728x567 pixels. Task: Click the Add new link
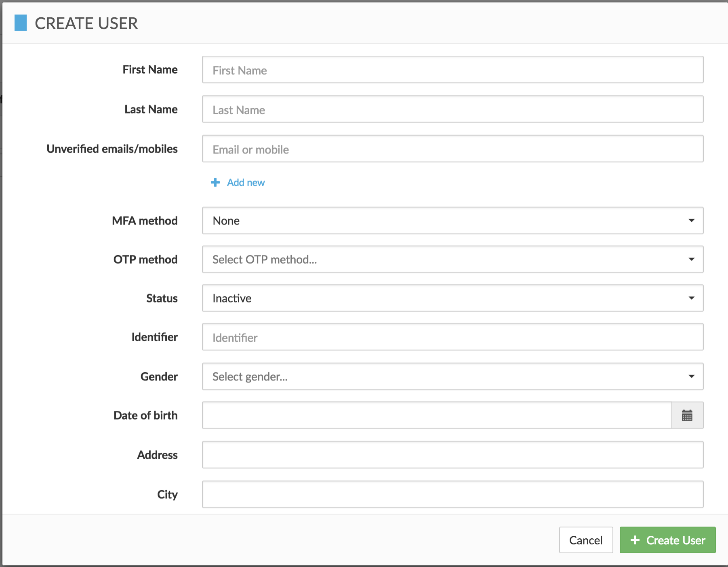246,183
